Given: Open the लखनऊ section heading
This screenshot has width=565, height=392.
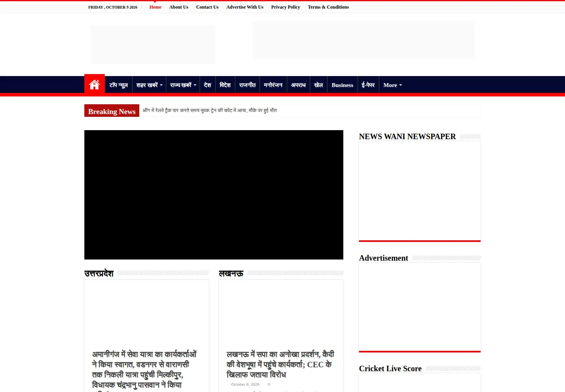Looking at the screenshot, I should click(231, 273).
